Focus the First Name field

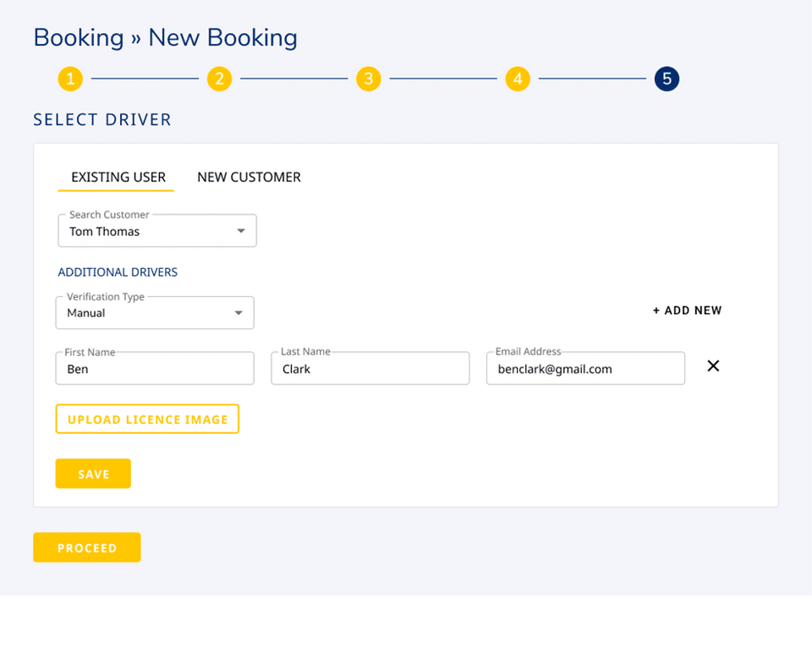[x=155, y=369]
